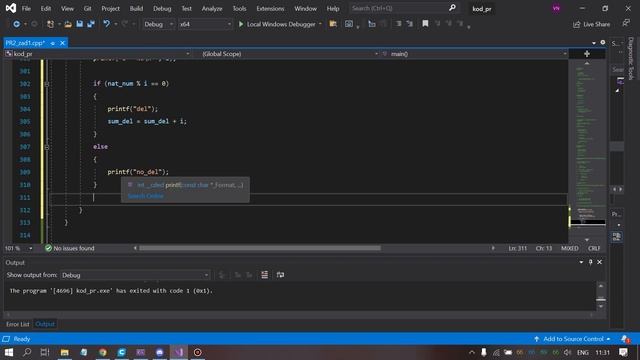Switch to the Error List tab
640x360 pixels.
pos(18,324)
